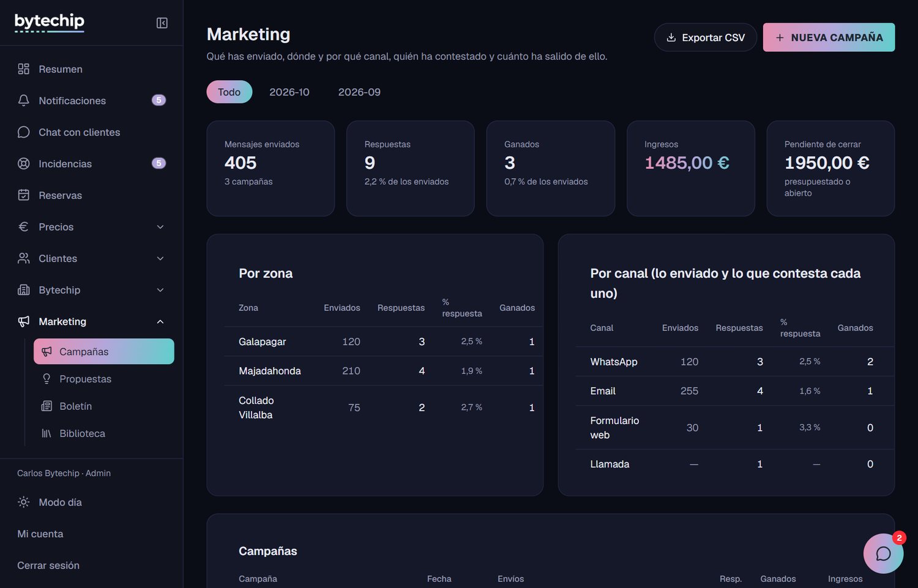918x588 pixels.
Task: Click the NUEVA CAMPAÑA button
Action: coord(829,37)
